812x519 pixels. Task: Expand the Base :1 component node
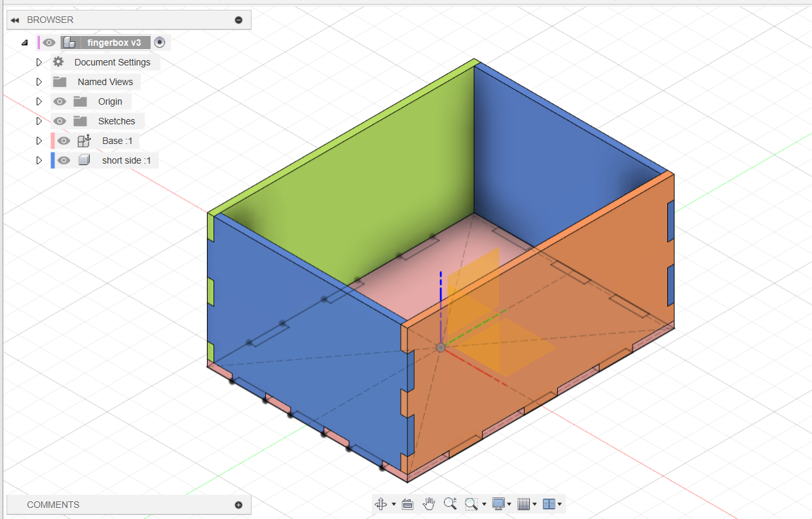[x=39, y=141]
